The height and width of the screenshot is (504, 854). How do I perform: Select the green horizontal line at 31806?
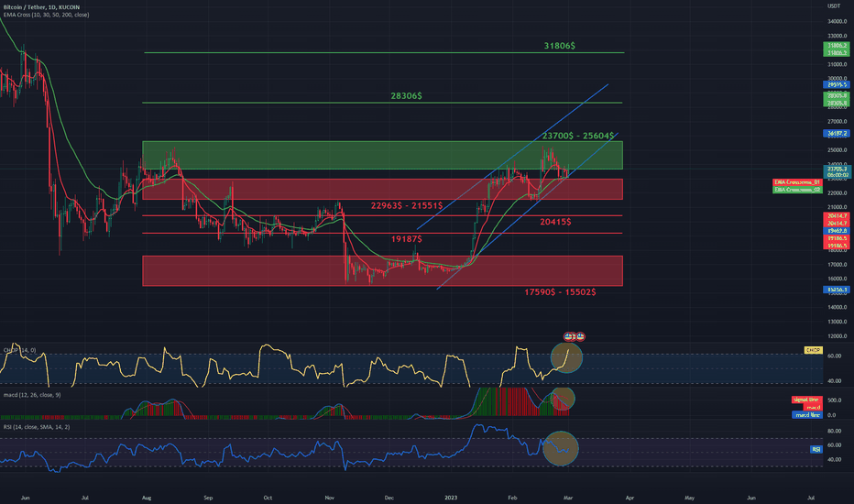(384, 53)
